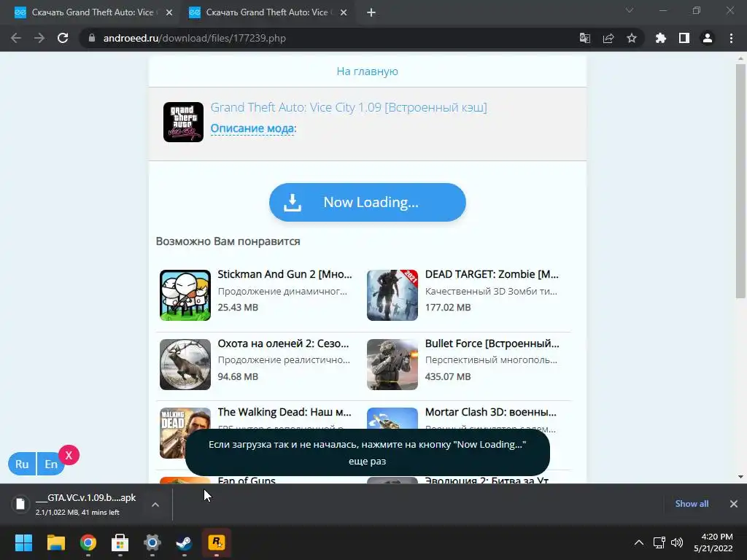This screenshot has width=747, height=560.
Task: Expand download options chevron for the apk
Action: point(155,505)
